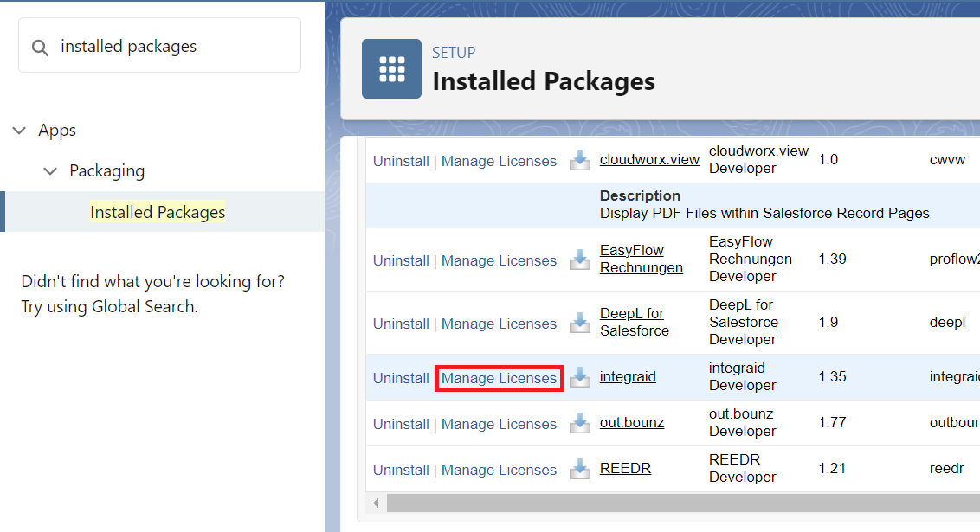Screen dimensions: 980x532
Task: Open the REEDR package link
Action: coord(625,468)
